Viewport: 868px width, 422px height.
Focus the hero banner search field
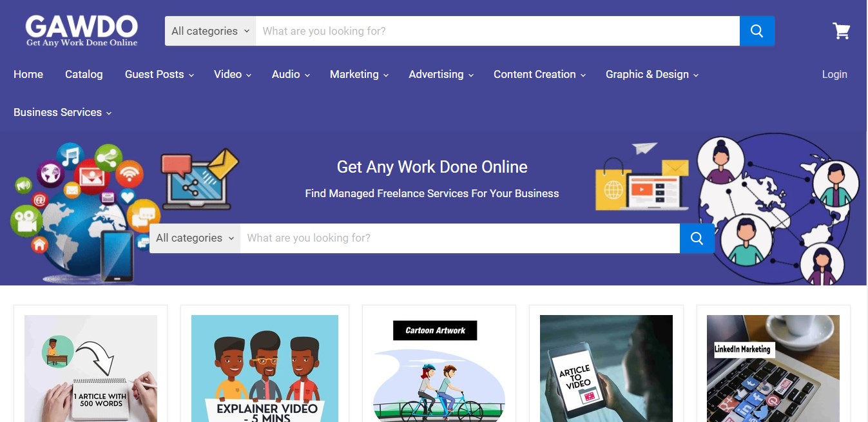point(460,238)
